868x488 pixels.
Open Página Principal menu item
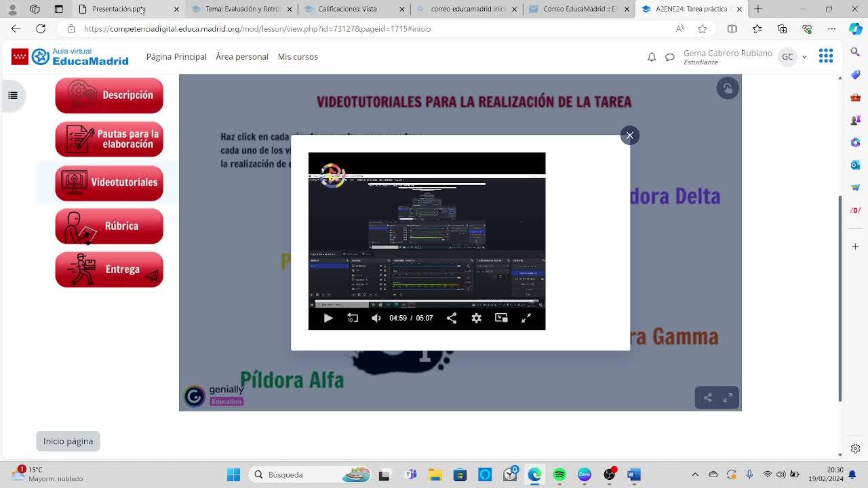coord(176,56)
